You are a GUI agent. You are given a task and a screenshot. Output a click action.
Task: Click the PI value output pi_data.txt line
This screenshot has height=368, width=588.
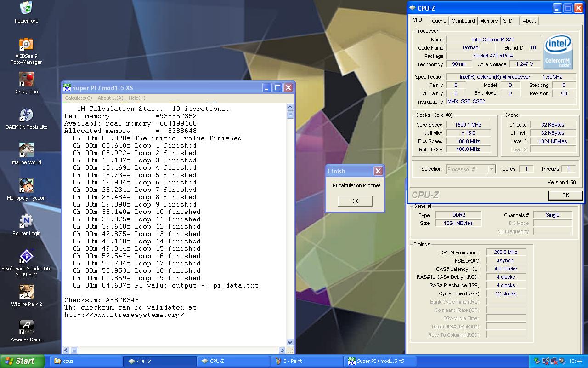[x=166, y=285]
